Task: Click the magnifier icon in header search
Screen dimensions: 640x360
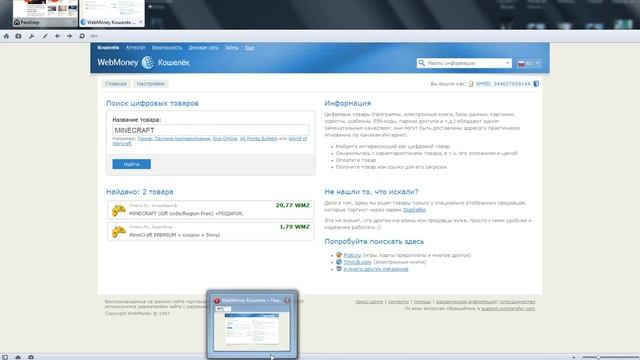Action: coord(422,63)
